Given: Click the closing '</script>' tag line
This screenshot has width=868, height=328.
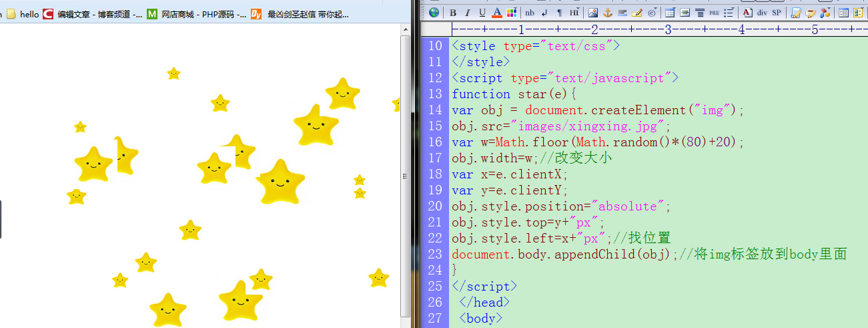Looking at the screenshot, I should [x=484, y=287].
